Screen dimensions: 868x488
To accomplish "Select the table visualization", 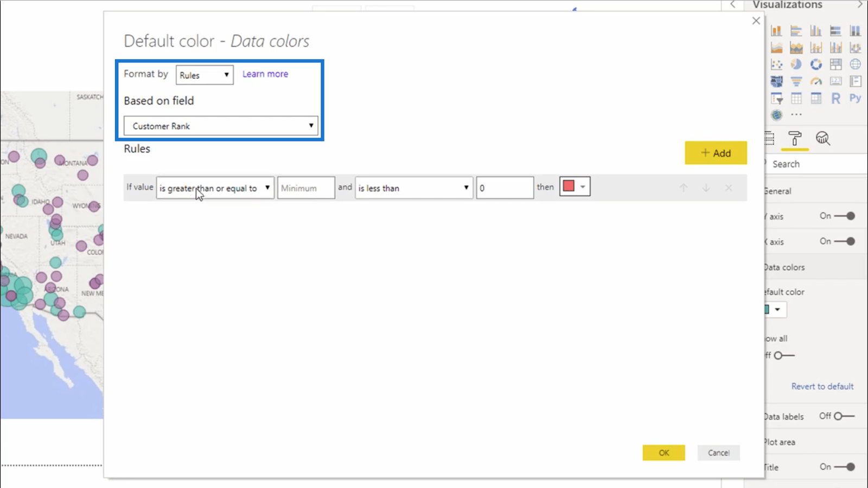I will [x=796, y=98].
